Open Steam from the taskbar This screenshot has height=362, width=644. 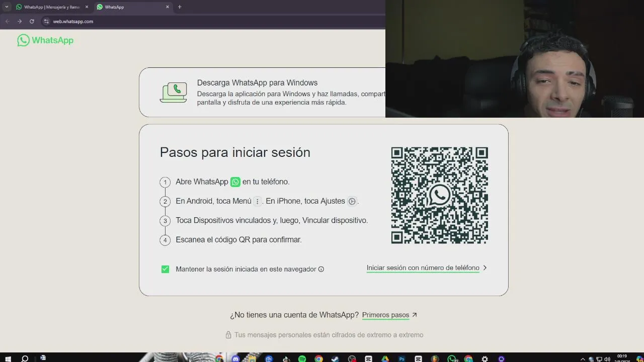pyautogui.click(x=335, y=358)
